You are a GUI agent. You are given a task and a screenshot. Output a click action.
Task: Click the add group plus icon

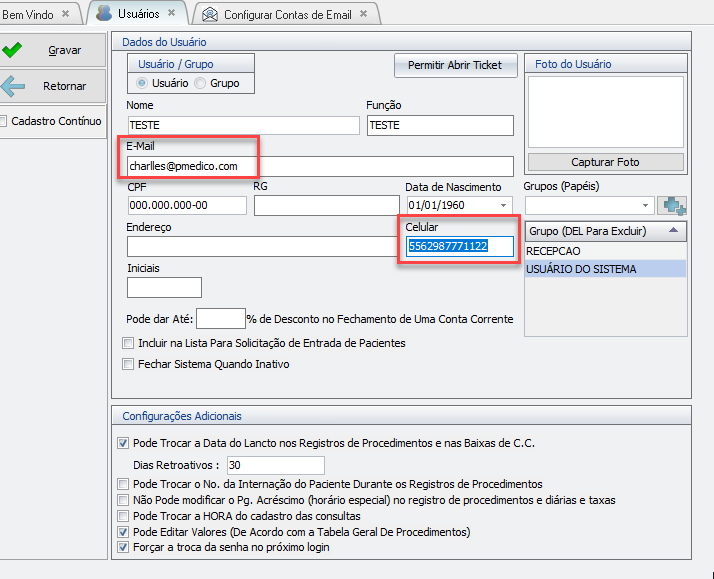[x=675, y=205]
